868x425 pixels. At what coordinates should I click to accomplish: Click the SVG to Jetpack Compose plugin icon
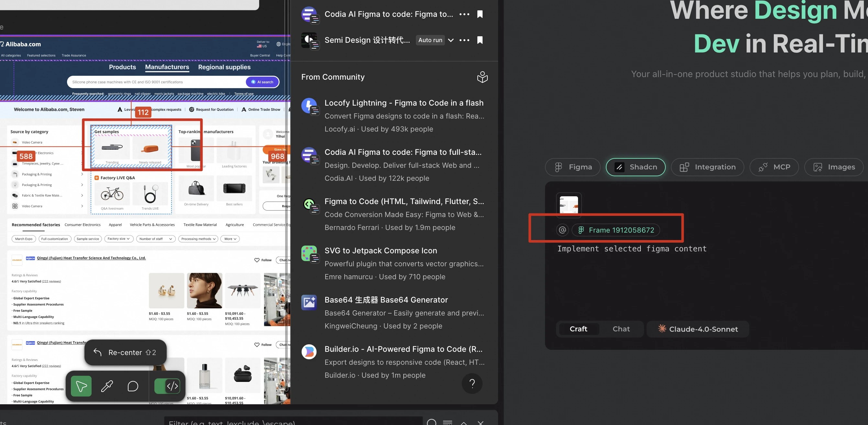309,254
